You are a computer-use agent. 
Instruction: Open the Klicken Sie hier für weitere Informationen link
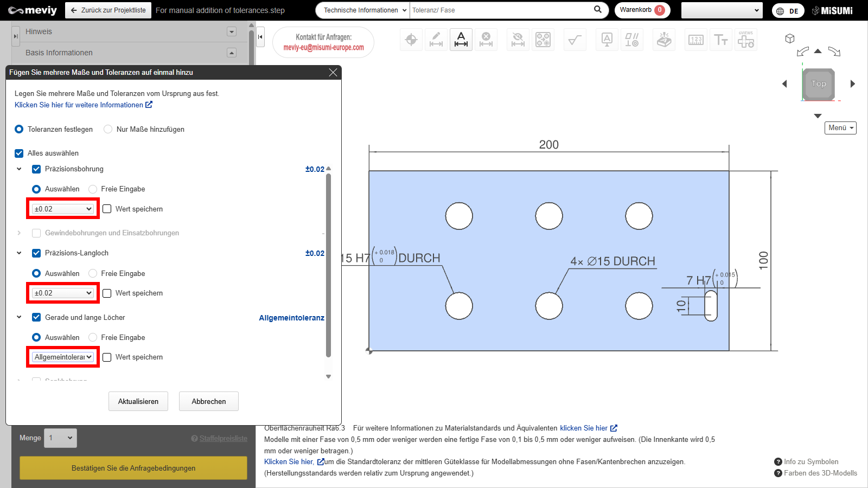(x=83, y=105)
